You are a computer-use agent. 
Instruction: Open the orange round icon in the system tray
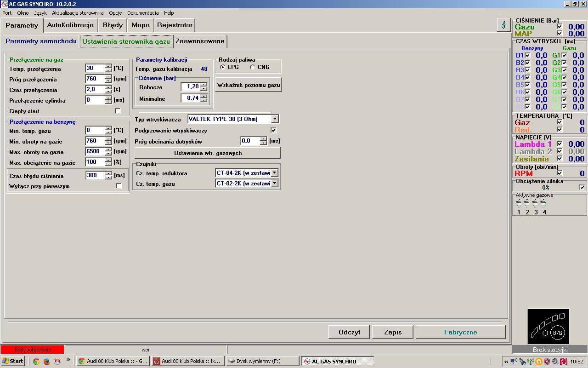coord(539,362)
